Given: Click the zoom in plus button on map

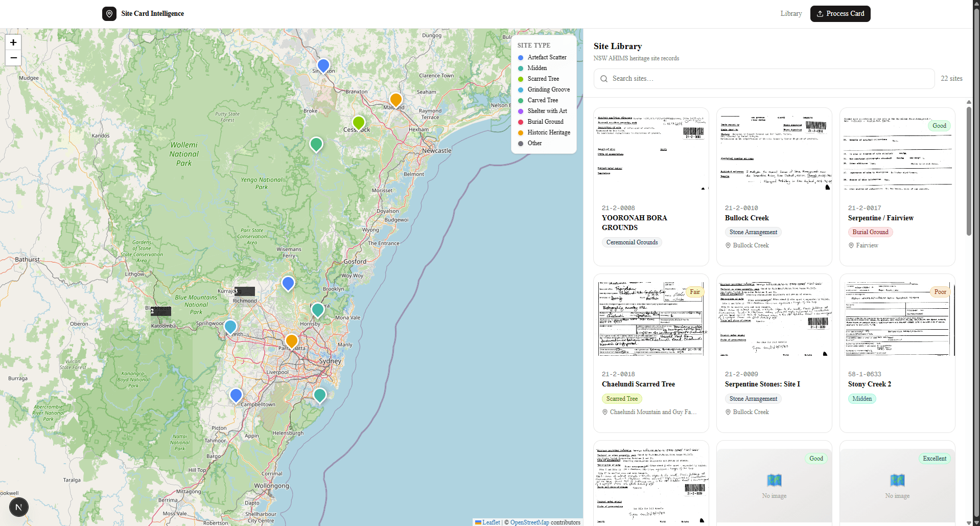Looking at the screenshot, I should [x=13, y=42].
